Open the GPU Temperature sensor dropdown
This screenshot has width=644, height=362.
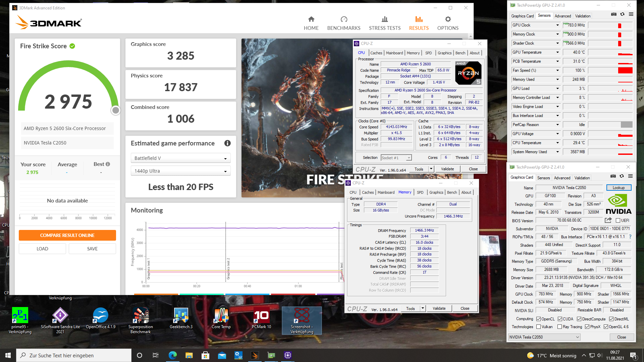[557, 52]
